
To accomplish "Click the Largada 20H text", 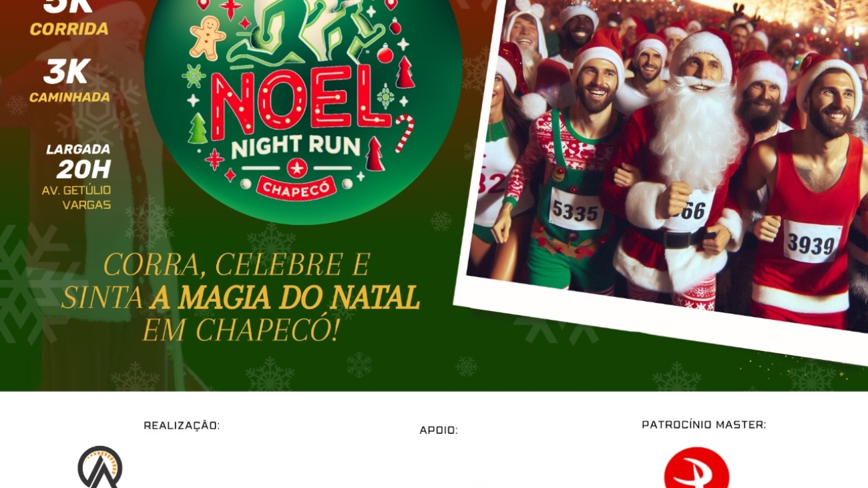I will pos(79,162).
